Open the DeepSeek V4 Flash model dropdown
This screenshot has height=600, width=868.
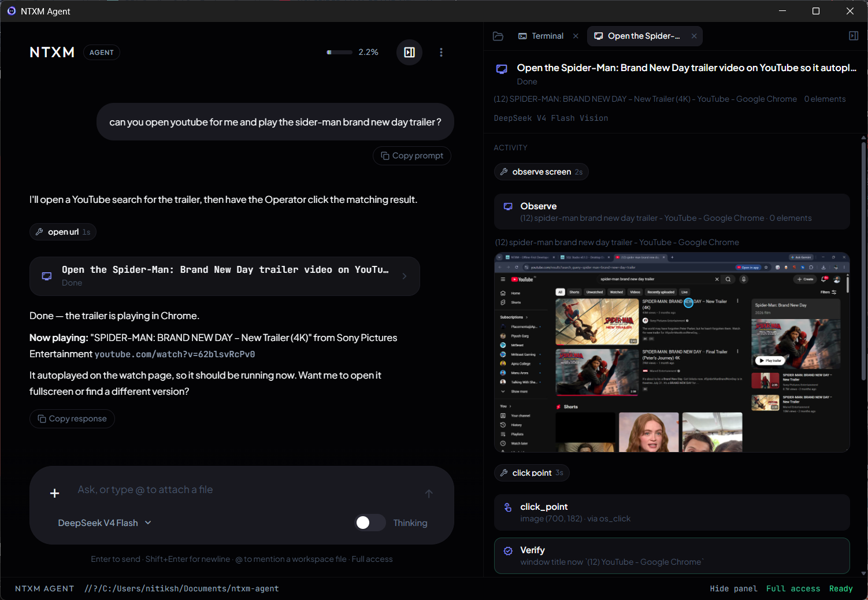click(105, 523)
